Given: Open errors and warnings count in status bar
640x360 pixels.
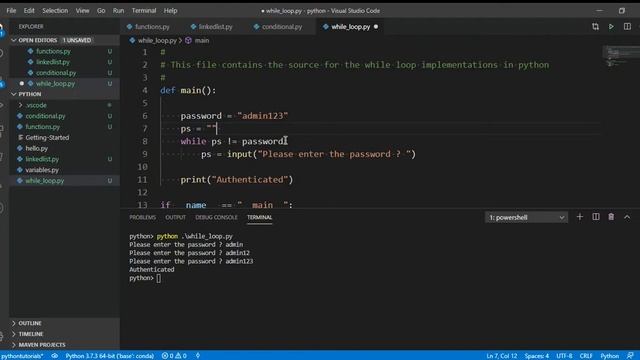Looking at the screenshot, I should [174, 356].
